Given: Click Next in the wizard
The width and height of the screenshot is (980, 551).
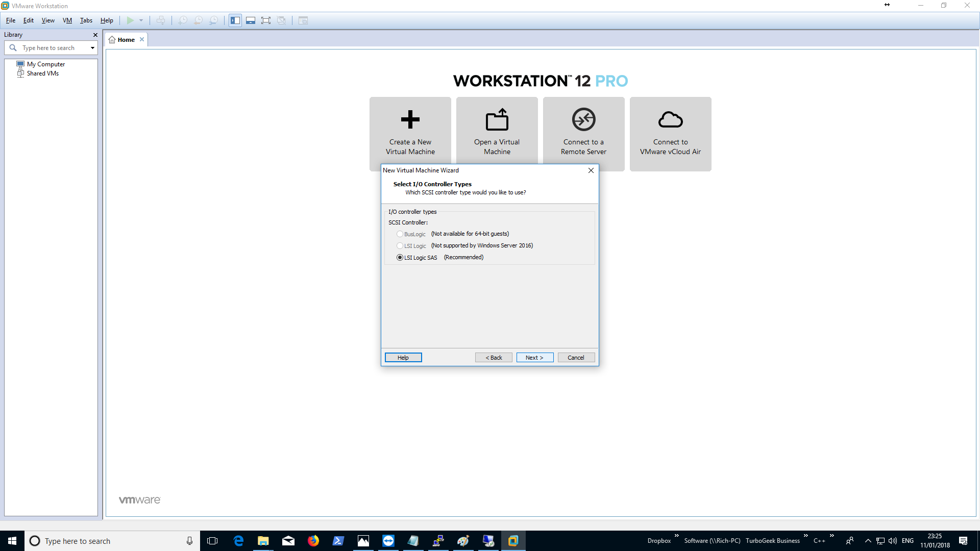Looking at the screenshot, I should tap(535, 358).
